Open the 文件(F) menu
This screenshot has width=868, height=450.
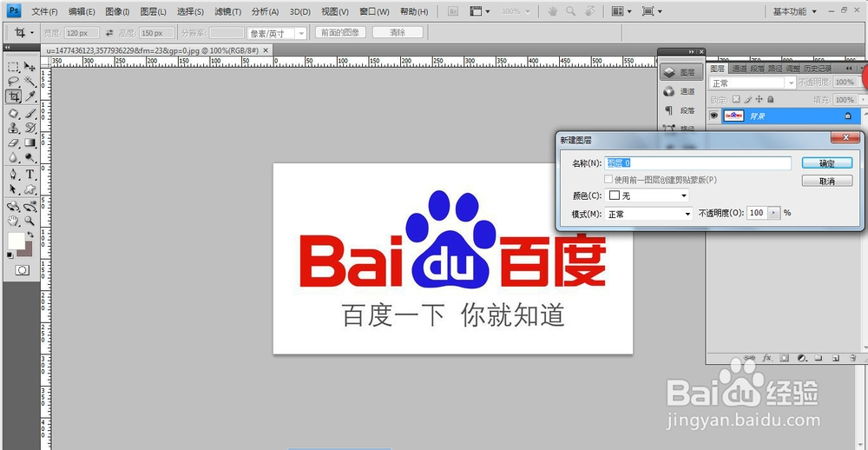[x=44, y=11]
